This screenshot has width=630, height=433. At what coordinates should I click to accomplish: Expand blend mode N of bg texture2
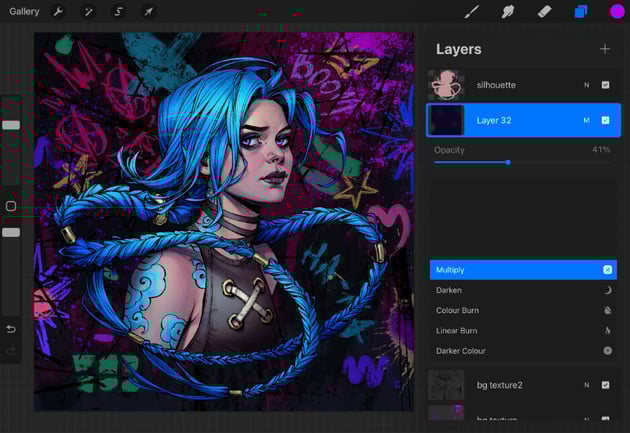click(x=587, y=385)
